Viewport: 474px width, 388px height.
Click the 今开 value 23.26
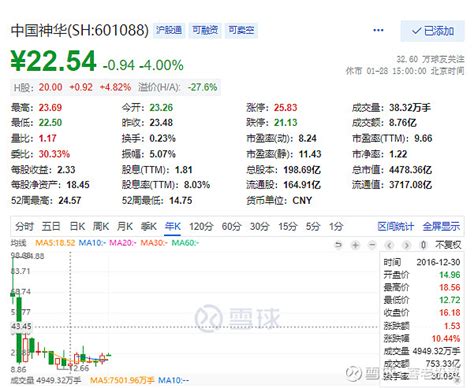click(x=161, y=108)
